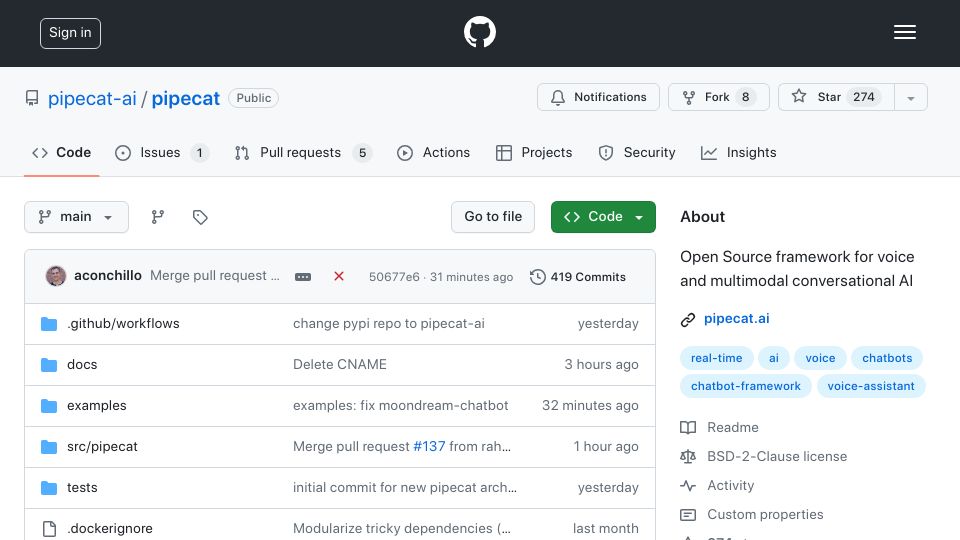Click the '32 minutes ago' timestamp

(x=590, y=405)
